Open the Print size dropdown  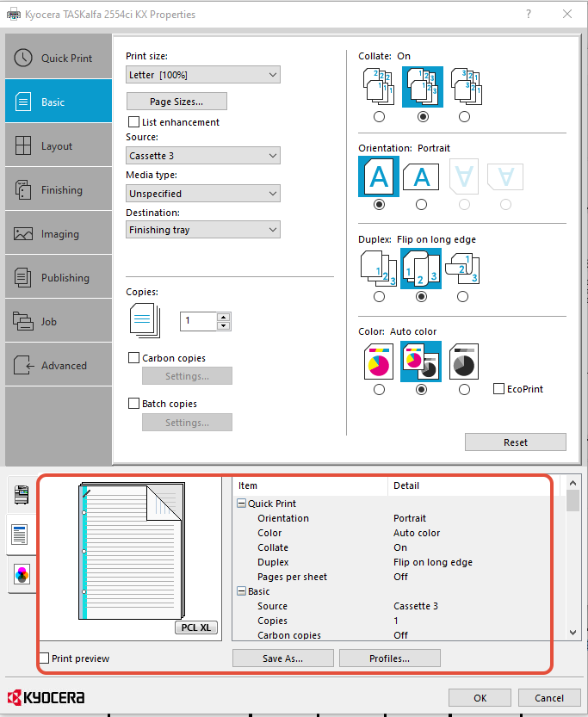point(203,75)
